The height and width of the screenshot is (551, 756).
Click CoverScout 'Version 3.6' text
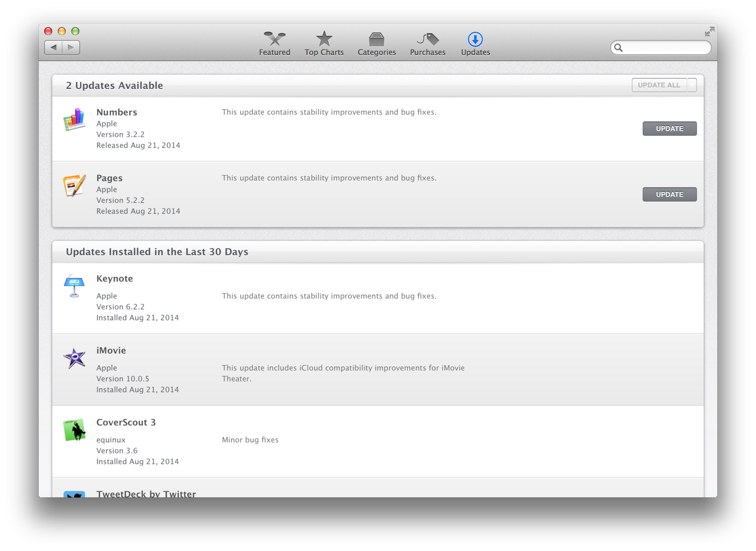[x=117, y=451]
